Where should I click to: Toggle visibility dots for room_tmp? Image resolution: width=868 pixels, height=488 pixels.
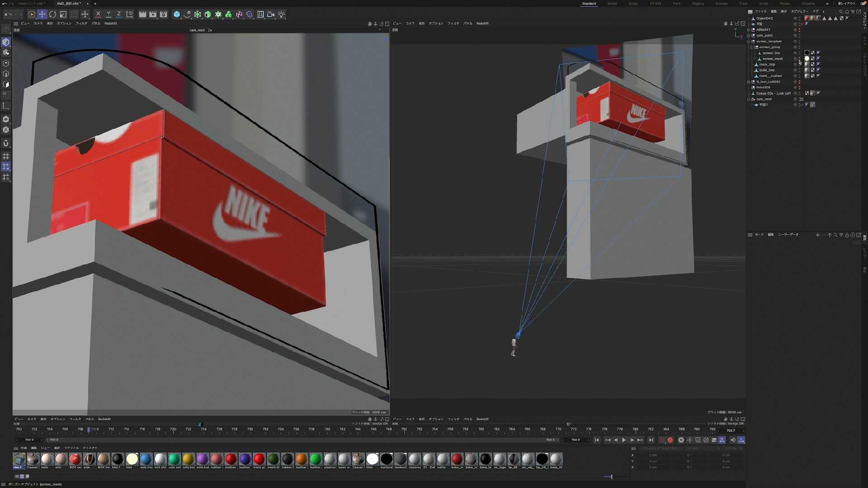point(799,65)
